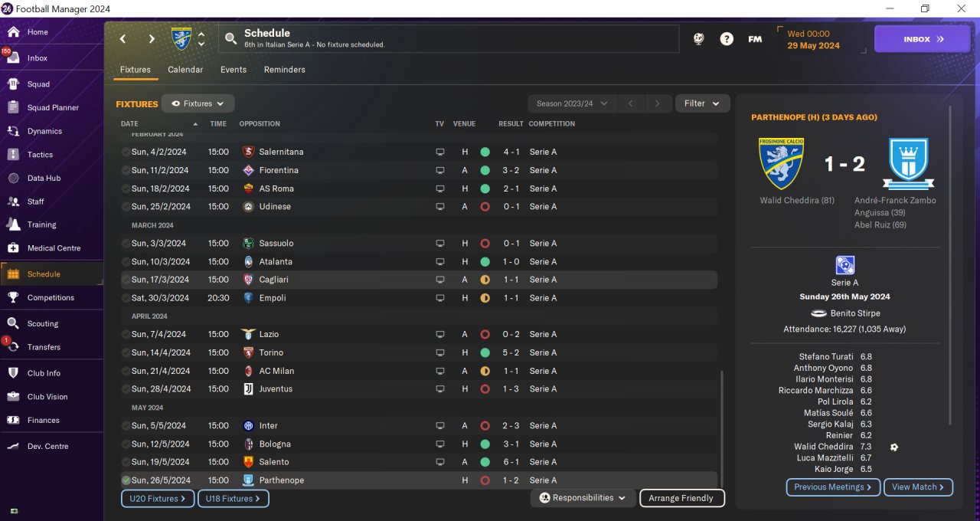This screenshot has width=980, height=521.
Task: Switch to the Calendar tab
Action: click(x=185, y=70)
